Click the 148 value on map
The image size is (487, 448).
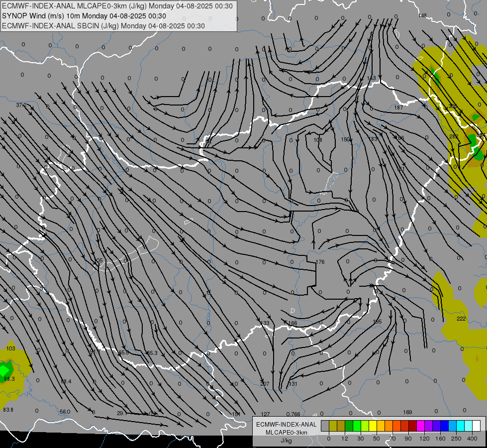[422, 15]
